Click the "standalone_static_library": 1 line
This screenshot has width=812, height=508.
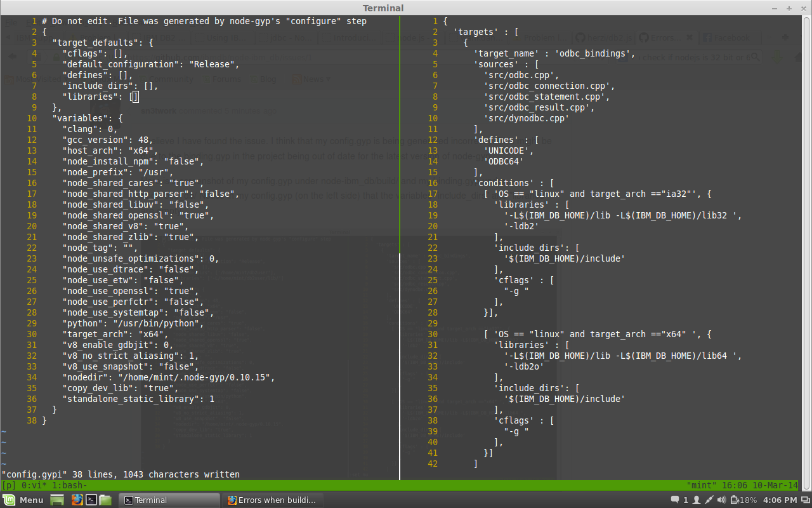(138, 399)
